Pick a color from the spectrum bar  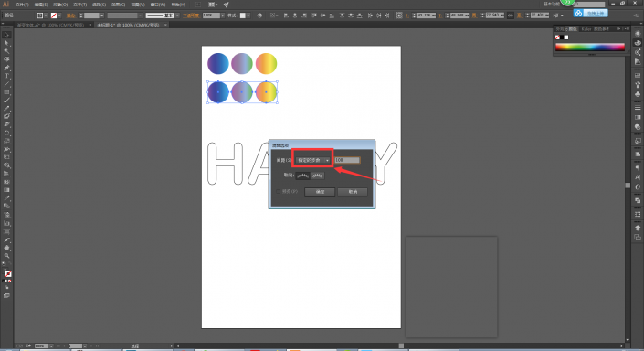590,48
